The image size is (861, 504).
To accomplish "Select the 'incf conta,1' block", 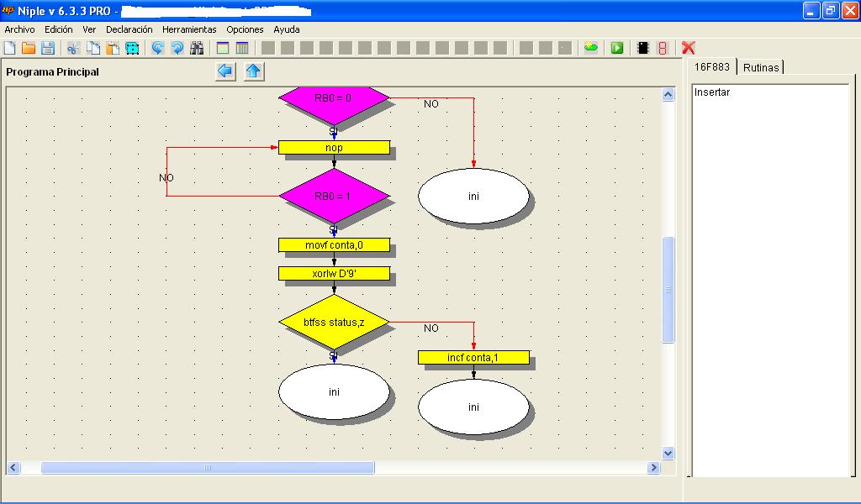I will click(473, 358).
